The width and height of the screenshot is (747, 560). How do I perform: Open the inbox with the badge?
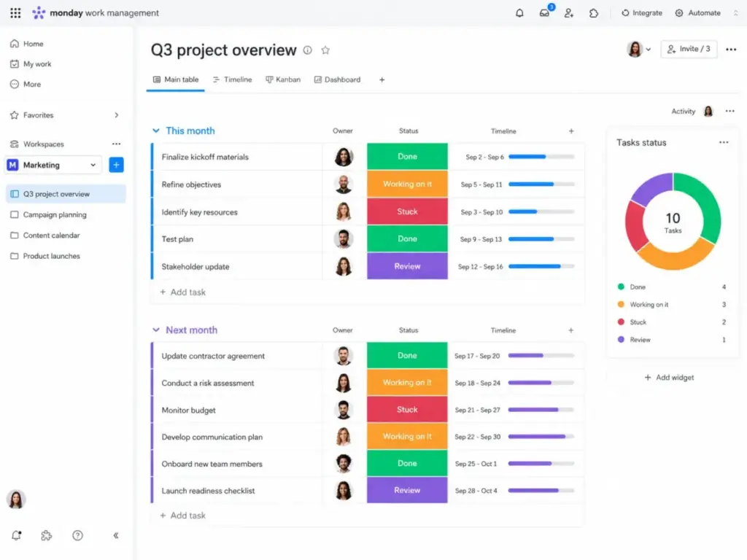click(544, 12)
